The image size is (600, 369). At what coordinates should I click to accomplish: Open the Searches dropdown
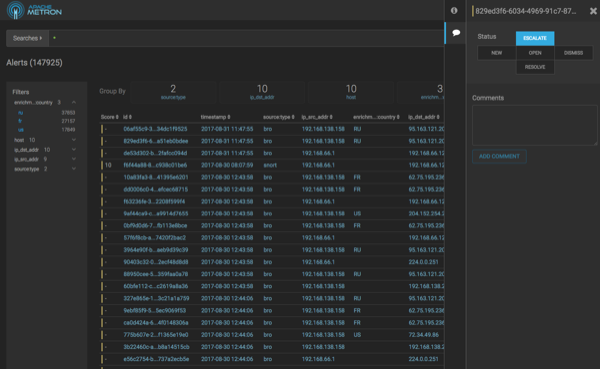click(x=28, y=38)
